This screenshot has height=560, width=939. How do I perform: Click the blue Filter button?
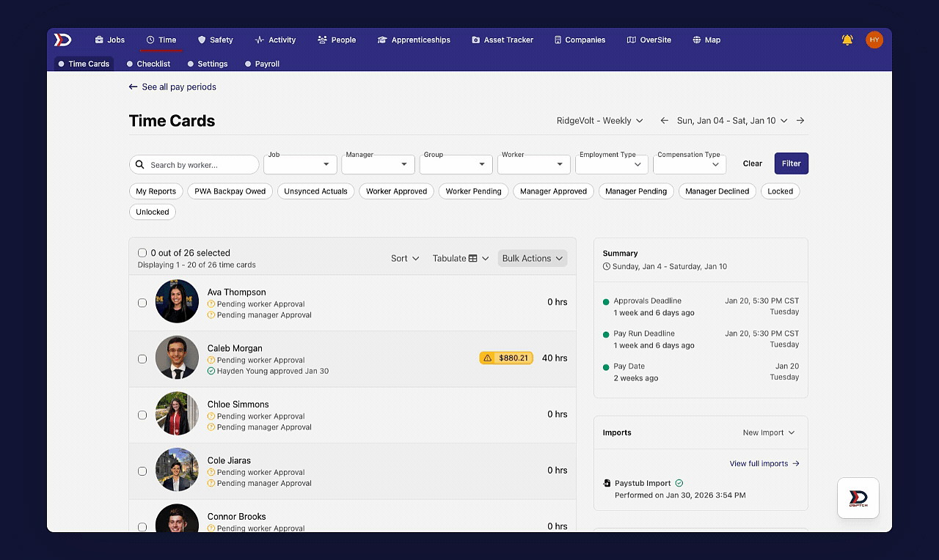tap(791, 163)
